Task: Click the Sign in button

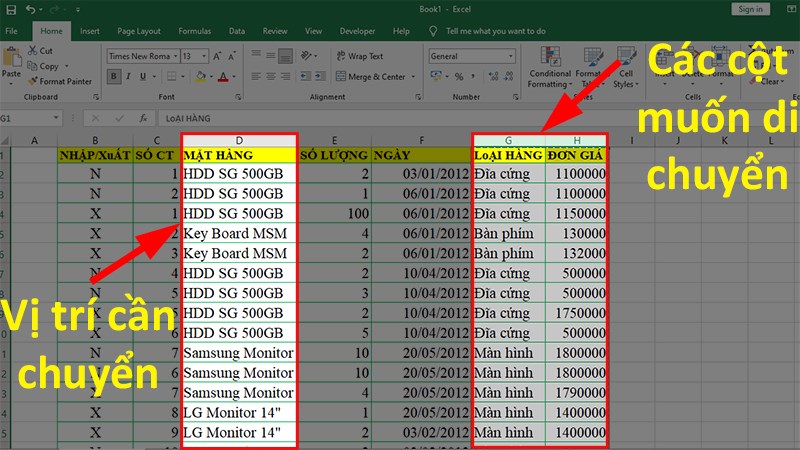Action: point(751,9)
